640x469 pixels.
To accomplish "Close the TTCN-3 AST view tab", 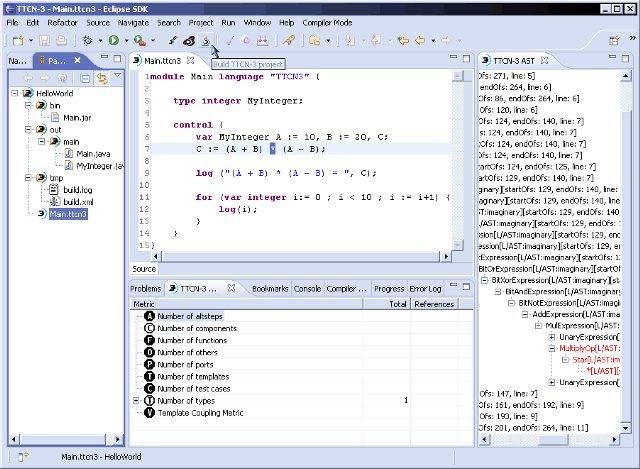I will pos(544,60).
